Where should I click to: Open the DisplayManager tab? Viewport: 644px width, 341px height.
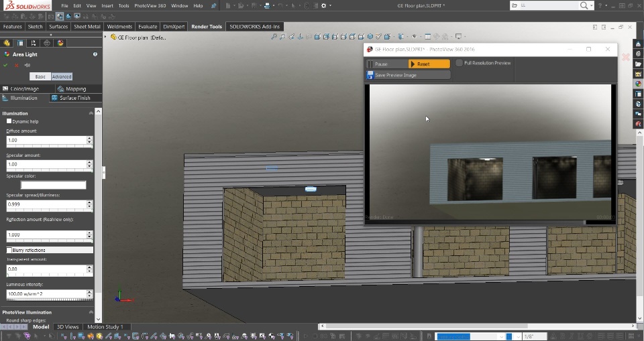coord(60,43)
